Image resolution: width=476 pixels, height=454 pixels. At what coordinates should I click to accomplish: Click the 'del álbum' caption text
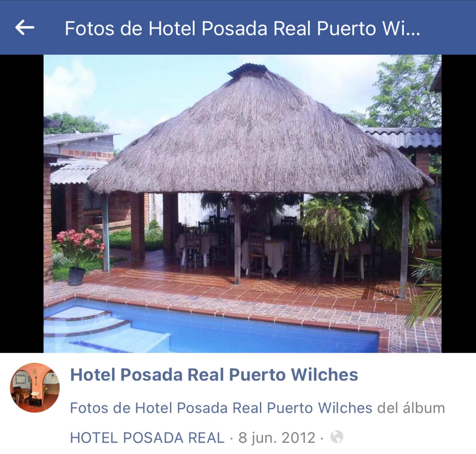coord(411,408)
